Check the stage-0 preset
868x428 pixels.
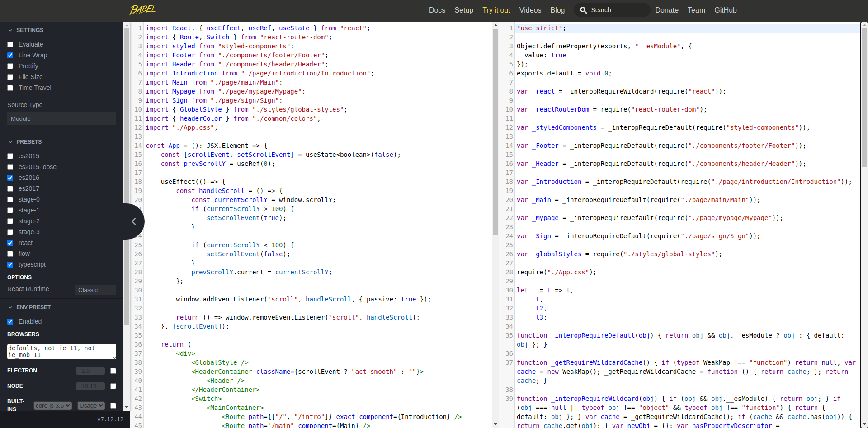(10, 200)
